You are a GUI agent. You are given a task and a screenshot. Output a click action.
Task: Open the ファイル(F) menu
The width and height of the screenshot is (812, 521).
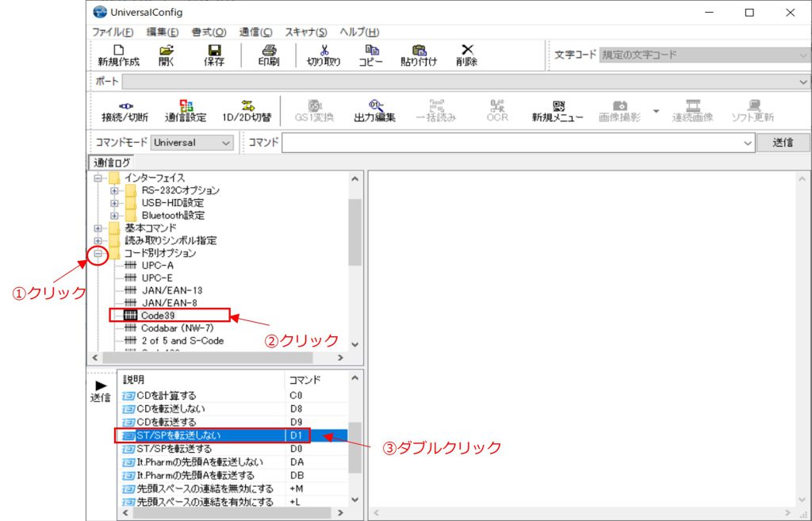tap(113, 32)
